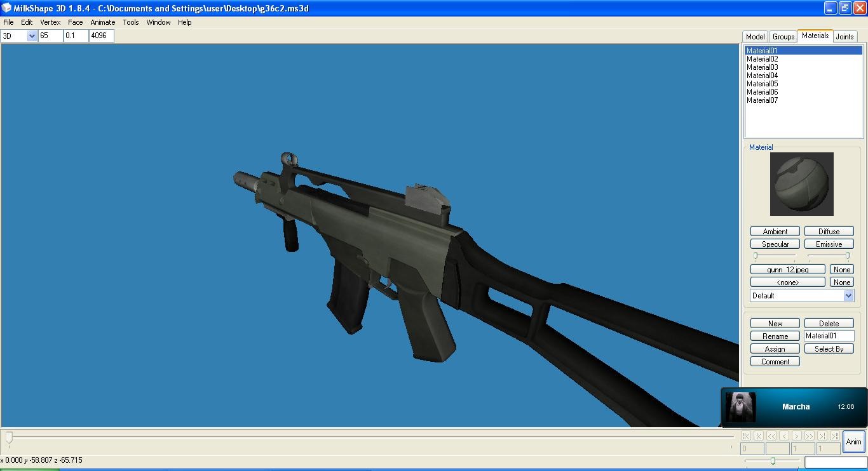Step back one frame button
The height and width of the screenshot is (471, 868).
click(784, 436)
